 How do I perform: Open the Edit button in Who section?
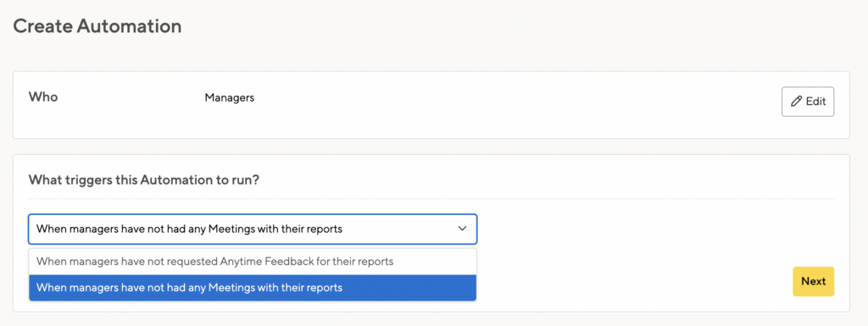tap(808, 102)
